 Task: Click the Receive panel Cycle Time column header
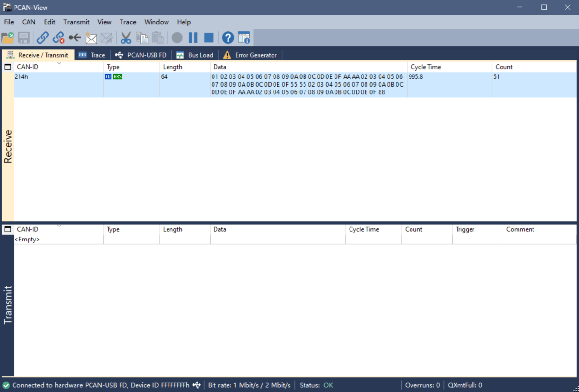click(450, 67)
